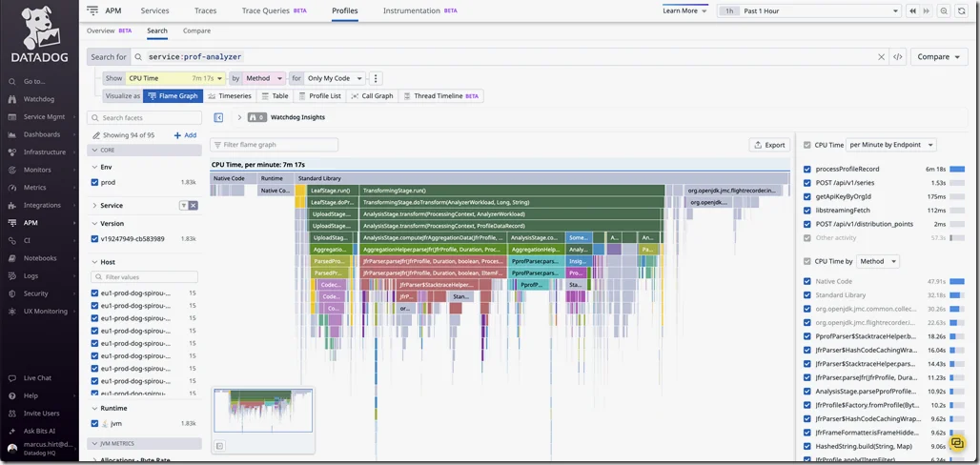Viewport: 980px width, 465px height.
Task: Open the Only My Code dropdown
Action: click(x=335, y=78)
